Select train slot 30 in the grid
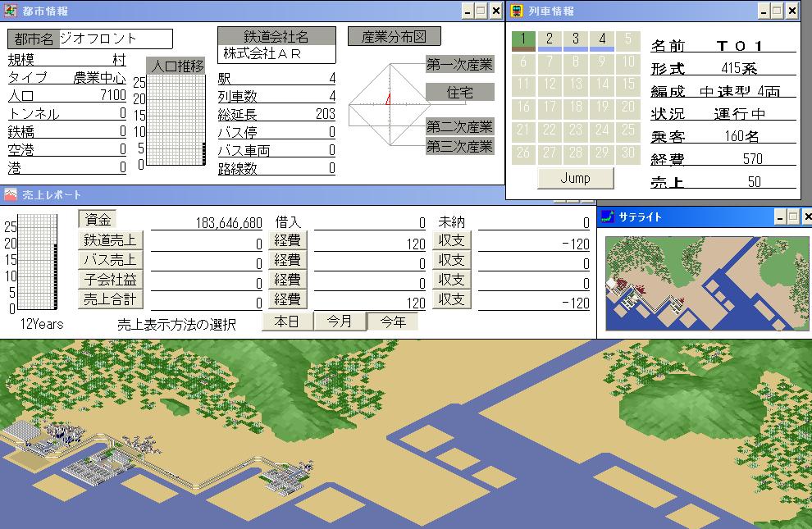 (x=628, y=153)
